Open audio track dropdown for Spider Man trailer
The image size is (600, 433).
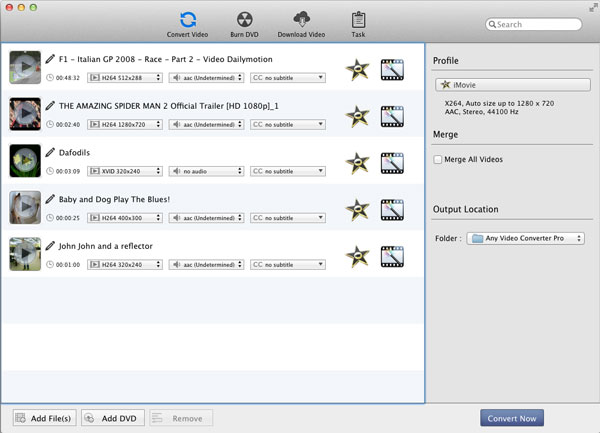(206, 124)
